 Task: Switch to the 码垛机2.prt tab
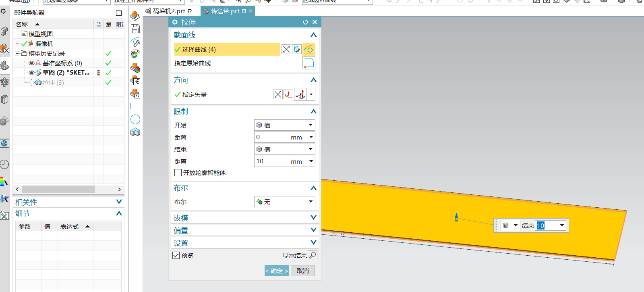click(169, 11)
